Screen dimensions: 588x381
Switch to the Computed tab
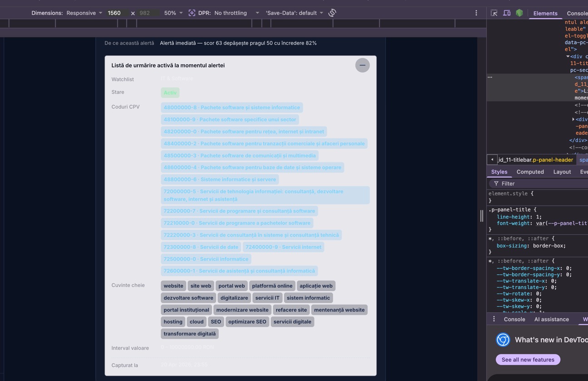click(530, 172)
